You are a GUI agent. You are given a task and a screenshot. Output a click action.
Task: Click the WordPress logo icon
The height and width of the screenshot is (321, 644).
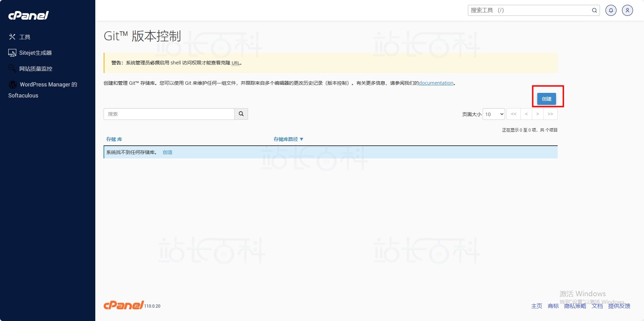point(13,84)
